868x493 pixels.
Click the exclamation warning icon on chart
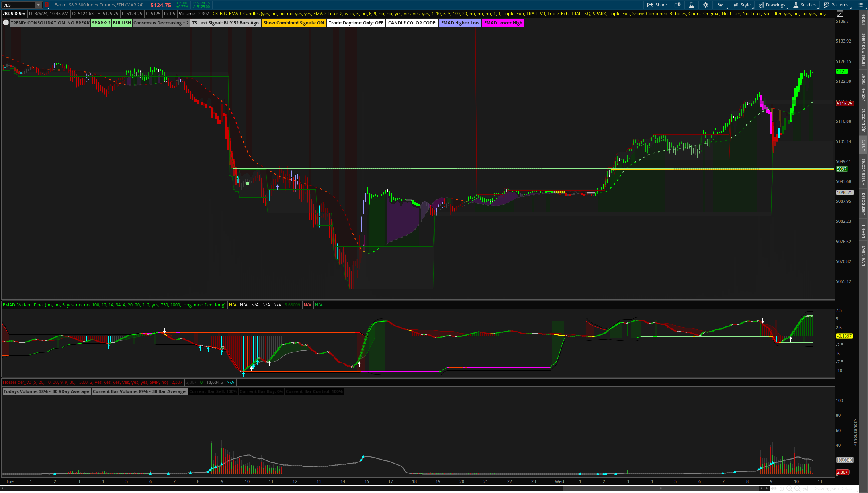[6, 23]
